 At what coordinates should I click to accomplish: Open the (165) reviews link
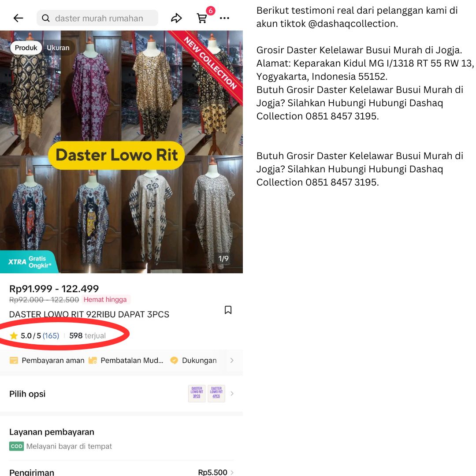(x=51, y=335)
